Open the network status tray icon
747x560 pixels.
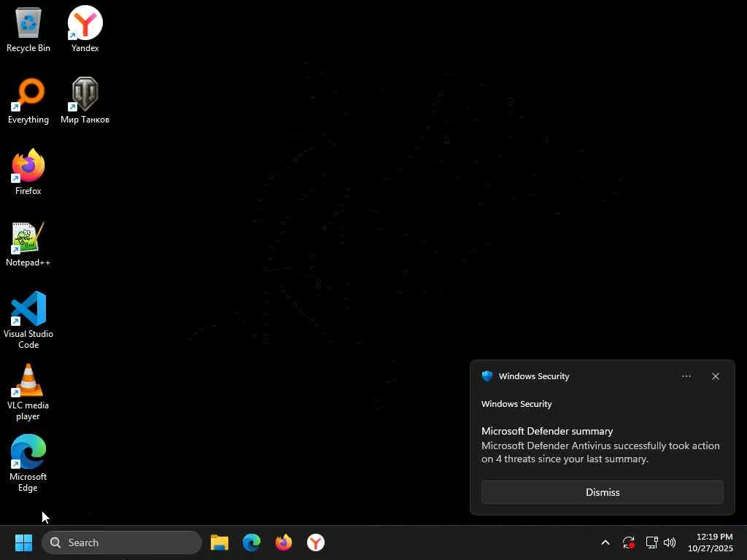tap(651, 542)
